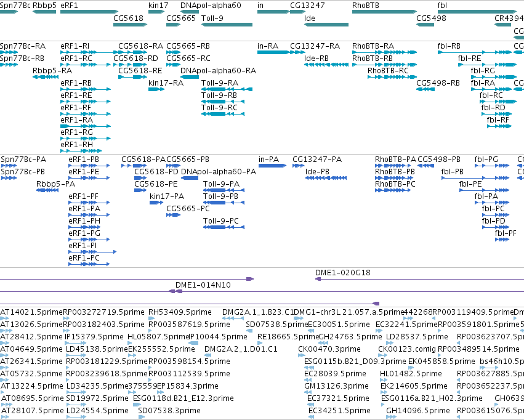The height and width of the screenshot is (420, 524).
Task: Select the in-RA transcript
Action: pyautogui.click(x=273, y=52)
